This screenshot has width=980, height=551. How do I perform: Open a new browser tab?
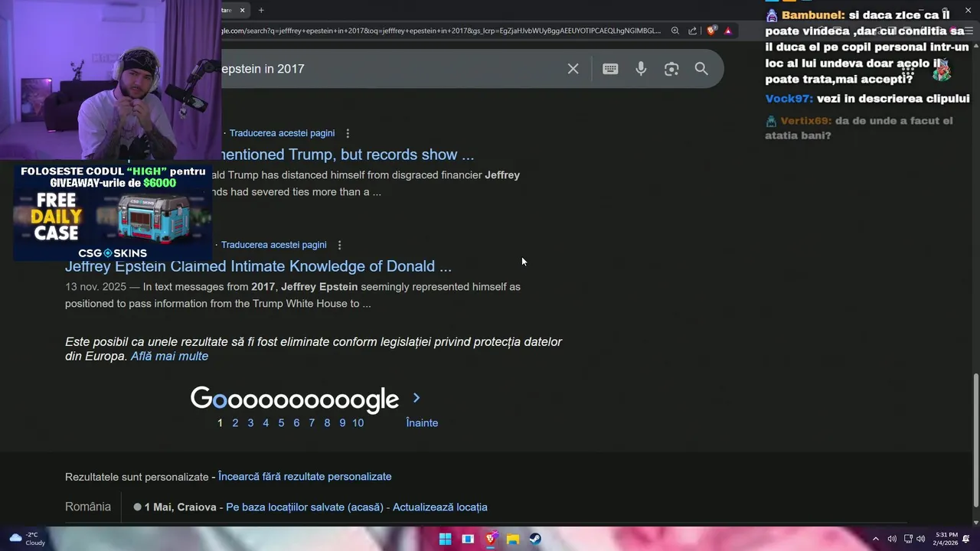[261, 10]
